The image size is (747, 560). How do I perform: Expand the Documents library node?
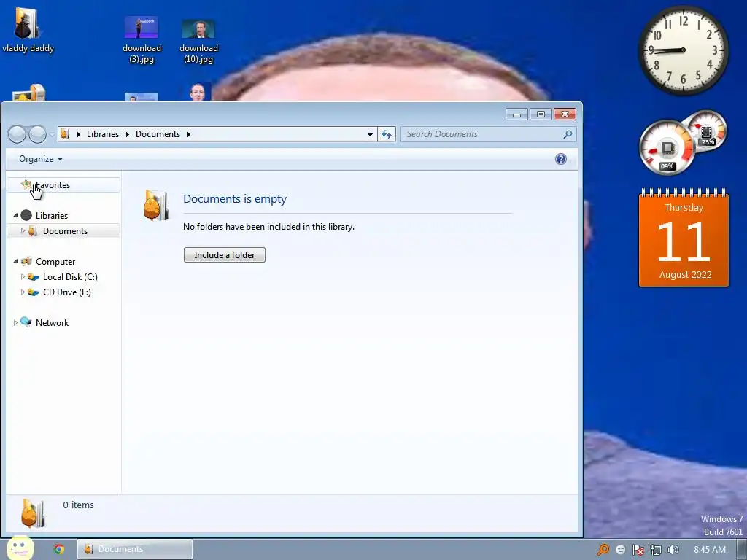pos(23,231)
